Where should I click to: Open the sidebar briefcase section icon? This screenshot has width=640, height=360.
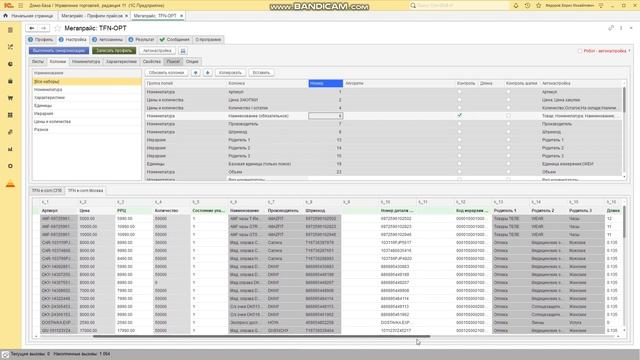(x=11, y=81)
